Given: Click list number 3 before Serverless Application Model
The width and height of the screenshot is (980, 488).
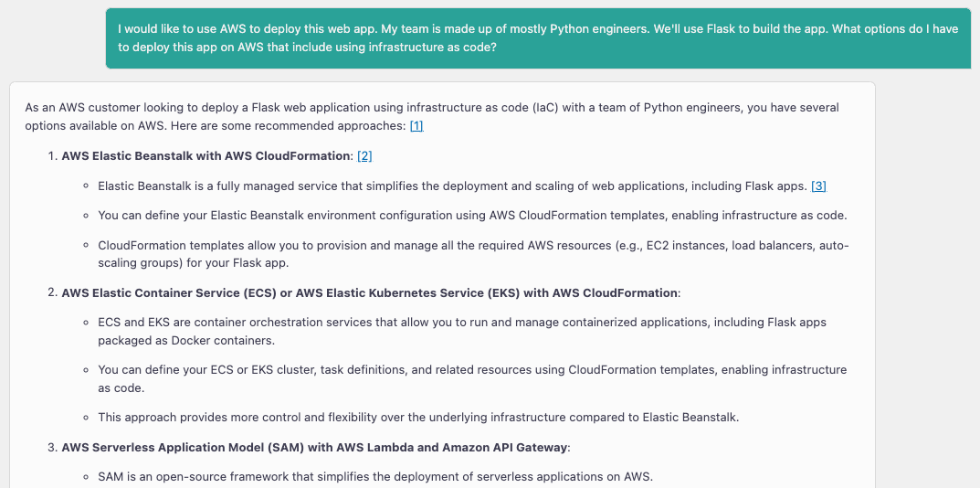Looking at the screenshot, I should tap(52, 448).
